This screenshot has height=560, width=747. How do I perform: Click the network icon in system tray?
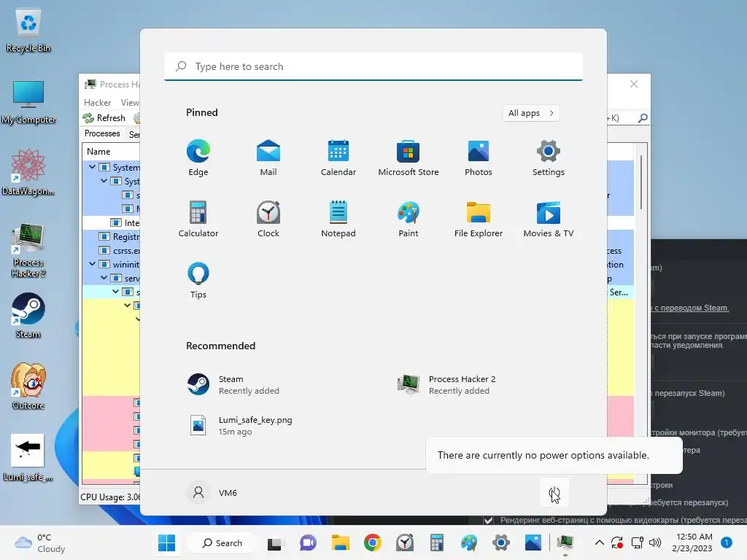(x=637, y=542)
